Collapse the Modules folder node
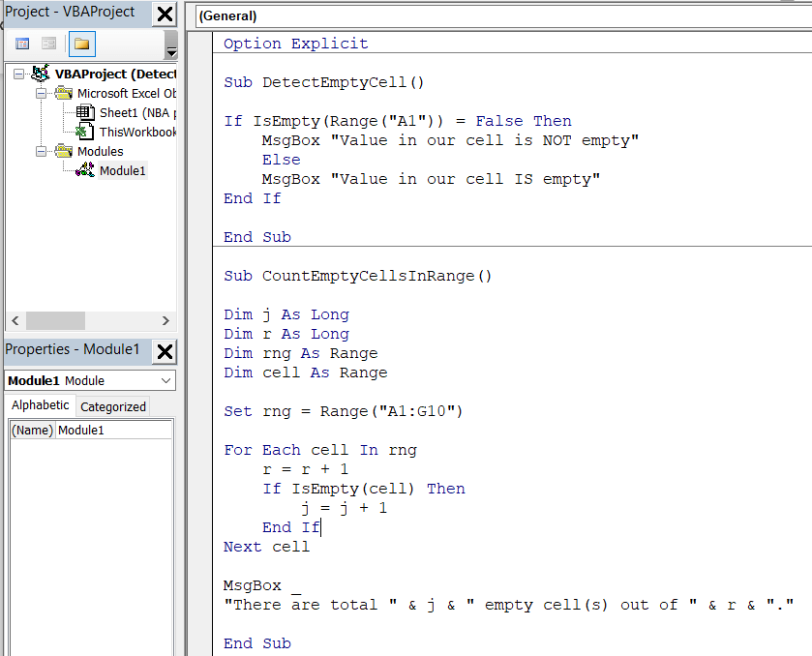 (40, 151)
